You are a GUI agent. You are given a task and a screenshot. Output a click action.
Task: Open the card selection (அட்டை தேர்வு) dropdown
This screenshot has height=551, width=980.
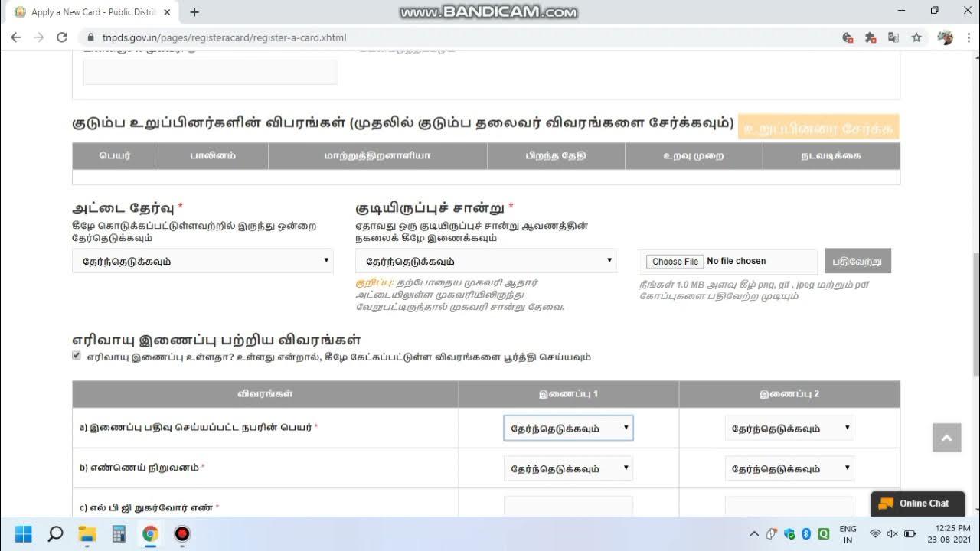tap(203, 261)
